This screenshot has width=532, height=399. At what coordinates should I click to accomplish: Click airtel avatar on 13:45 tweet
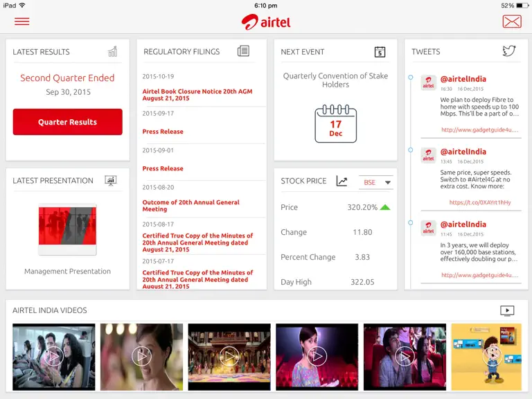point(428,154)
